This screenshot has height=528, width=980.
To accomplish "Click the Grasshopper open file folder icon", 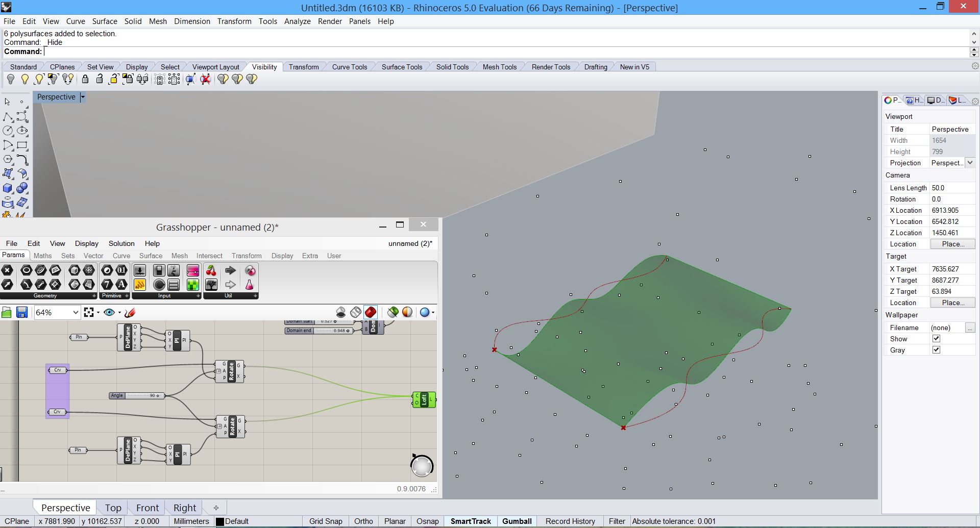I will click(7, 312).
